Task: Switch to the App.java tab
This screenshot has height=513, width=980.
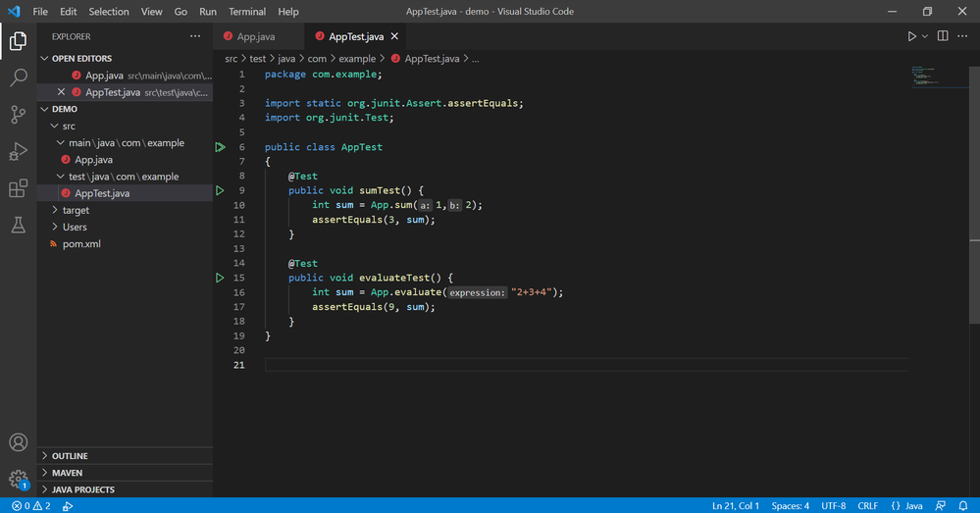Action: coord(258,36)
